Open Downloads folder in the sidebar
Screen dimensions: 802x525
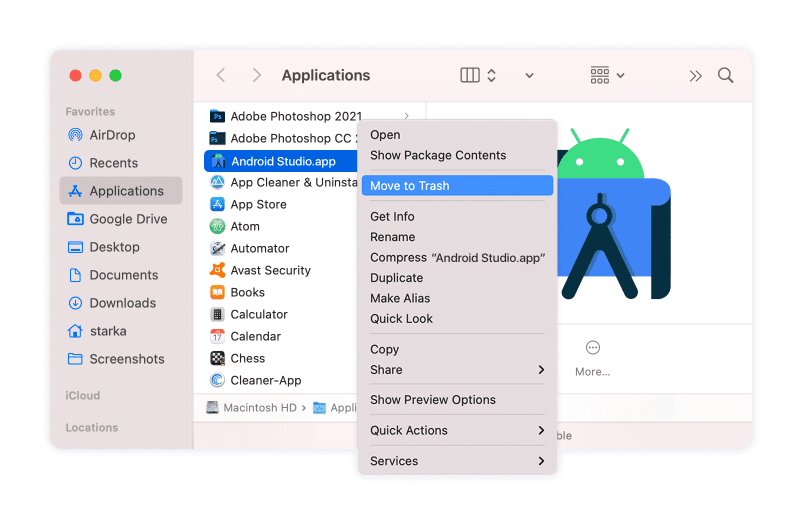(x=122, y=303)
